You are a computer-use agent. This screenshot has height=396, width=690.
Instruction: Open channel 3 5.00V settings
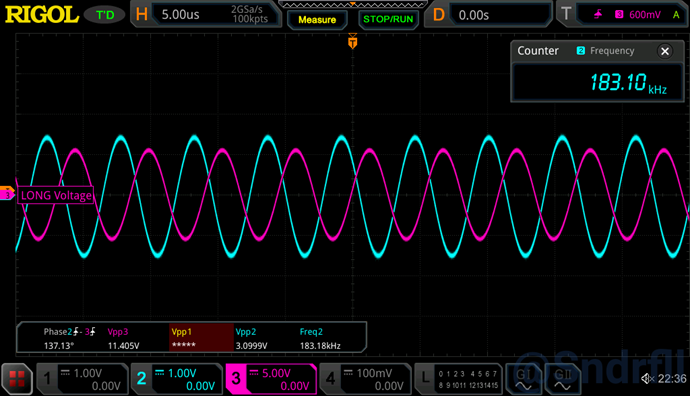coord(271,379)
